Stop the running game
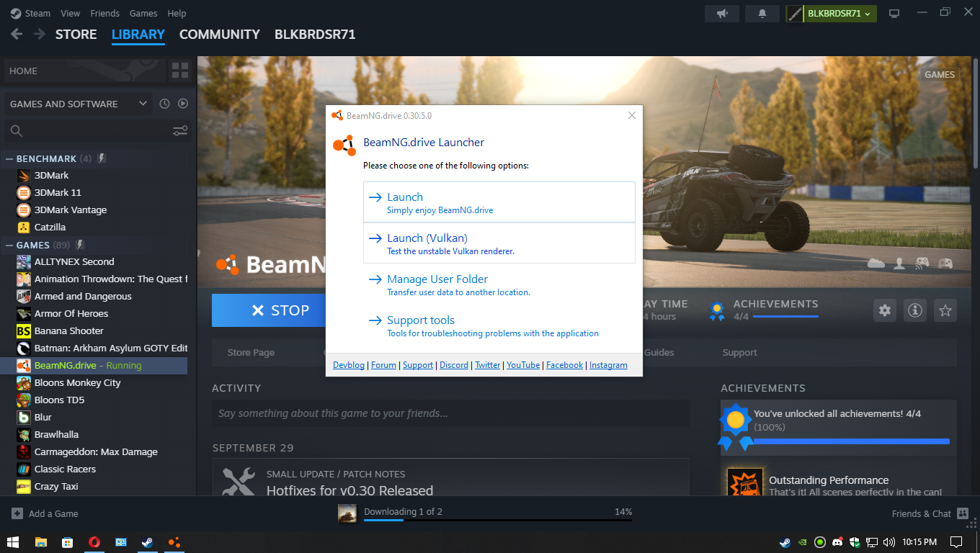The width and height of the screenshot is (980, 553). click(x=269, y=310)
